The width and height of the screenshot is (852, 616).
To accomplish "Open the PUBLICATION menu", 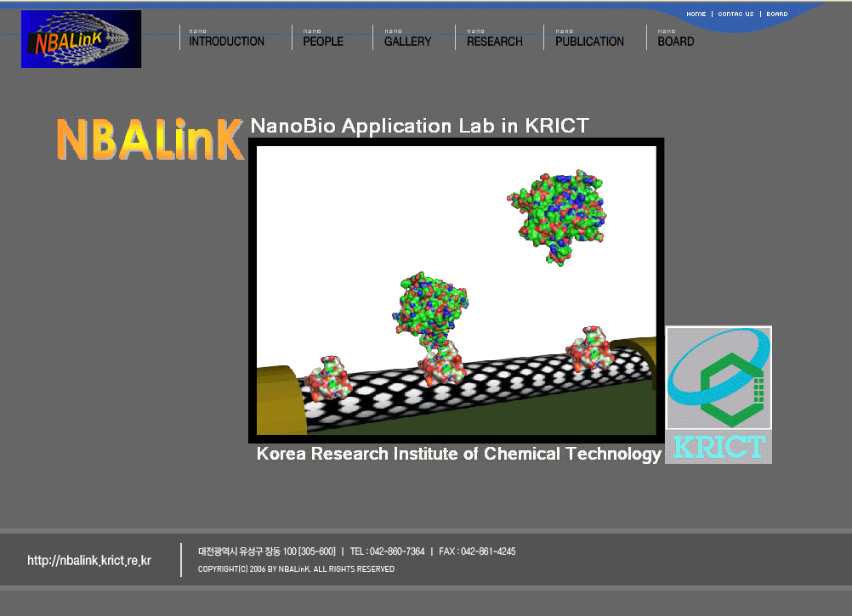I will pyautogui.click(x=589, y=42).
